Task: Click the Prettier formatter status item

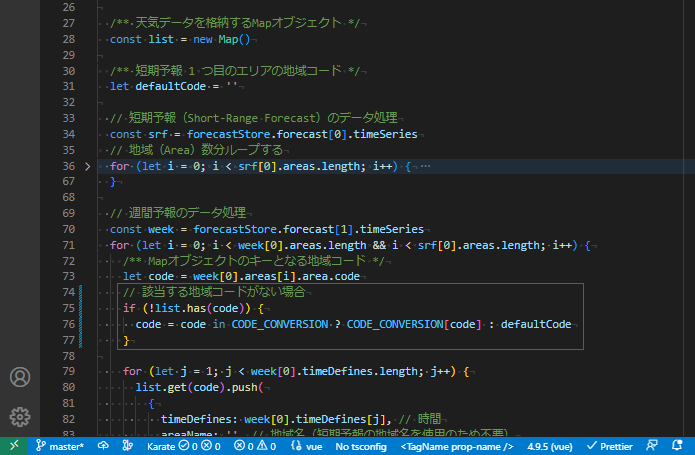Action: click(609, 447)
